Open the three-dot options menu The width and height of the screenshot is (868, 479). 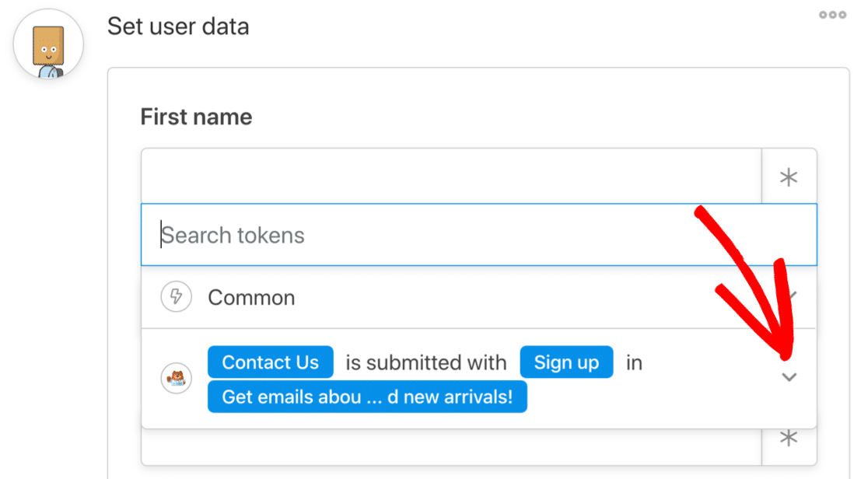(x=832, y=15)
